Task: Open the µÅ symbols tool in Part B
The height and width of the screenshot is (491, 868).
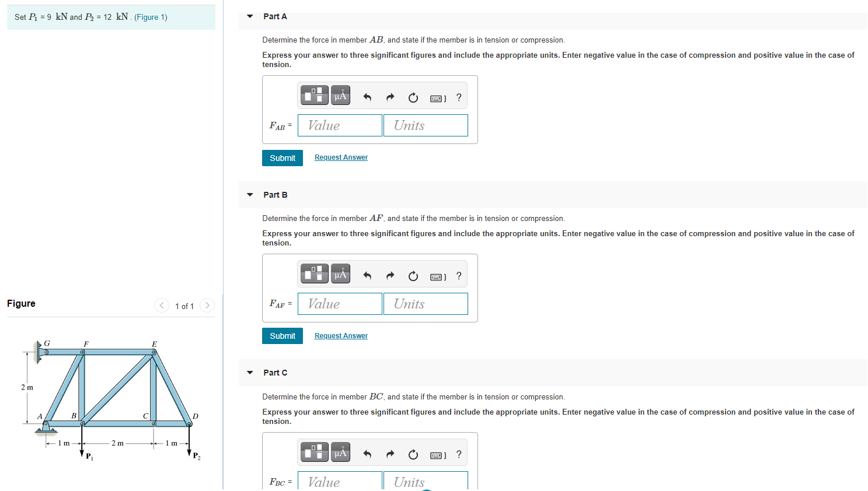Action: click(x=341, y=273)
